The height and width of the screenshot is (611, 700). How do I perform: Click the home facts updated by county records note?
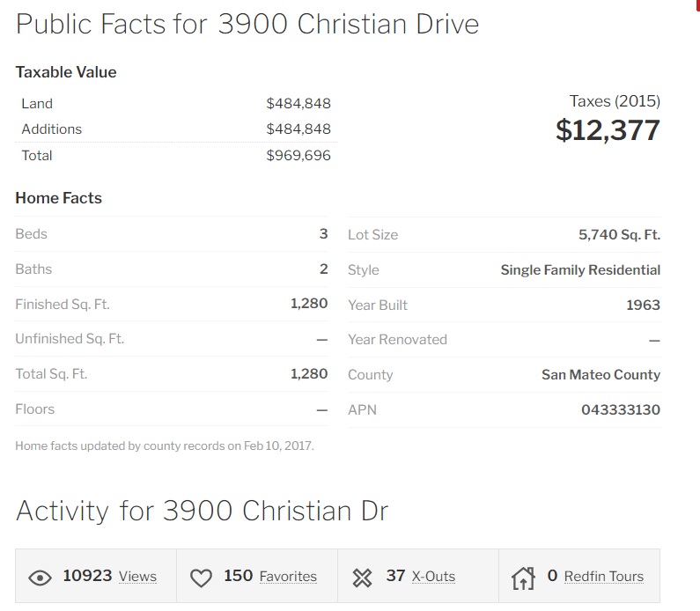165,445
